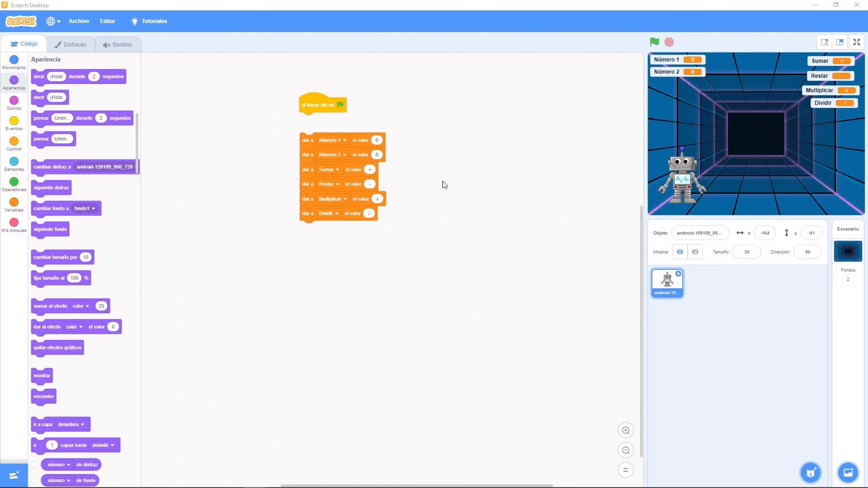868x488 pixels.
Task: Select the Movimiento blocks category
Action: pyautogui.click(x=14, y=62)
